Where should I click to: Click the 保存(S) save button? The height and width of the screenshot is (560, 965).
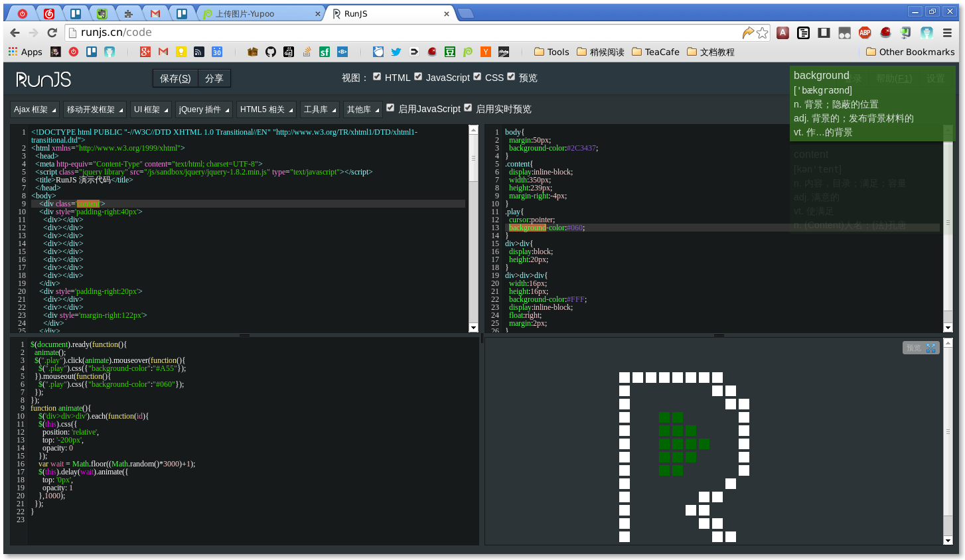[175, 78]
